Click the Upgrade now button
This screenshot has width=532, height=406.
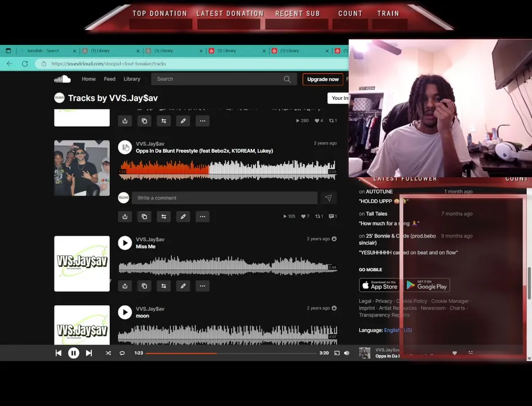[323, 79]
